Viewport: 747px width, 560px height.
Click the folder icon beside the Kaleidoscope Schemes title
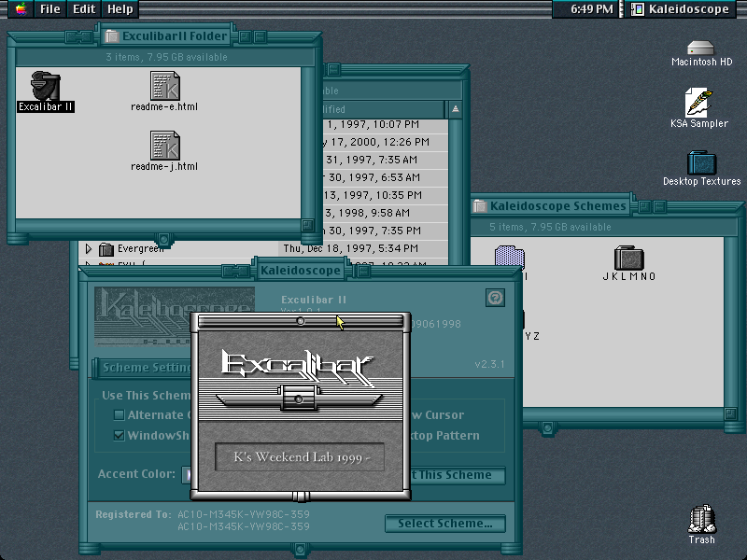pos(480,206)
